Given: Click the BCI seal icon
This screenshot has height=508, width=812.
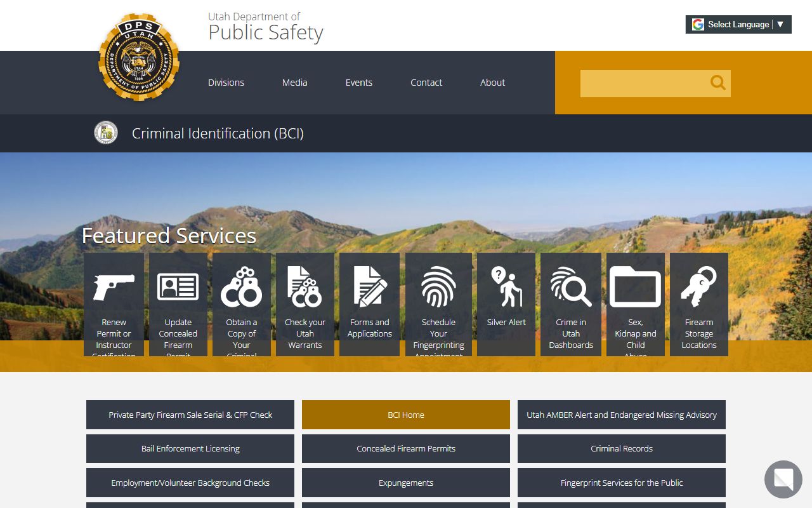Looking at the screenshot, I should click(x=106, y=133).
